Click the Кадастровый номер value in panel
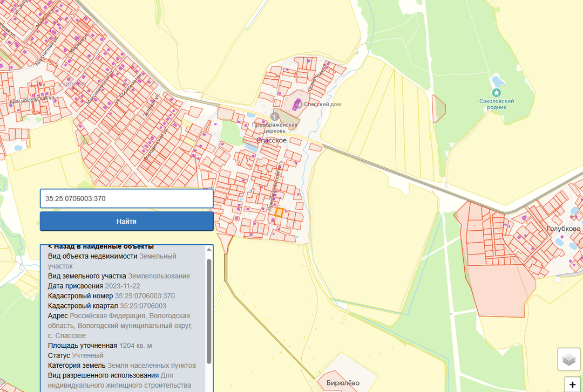 point(145,296)
